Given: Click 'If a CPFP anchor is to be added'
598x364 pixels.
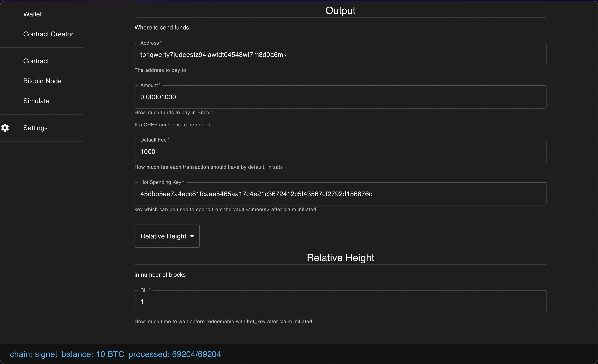Looking at the screenshot, I should [172, 125].
